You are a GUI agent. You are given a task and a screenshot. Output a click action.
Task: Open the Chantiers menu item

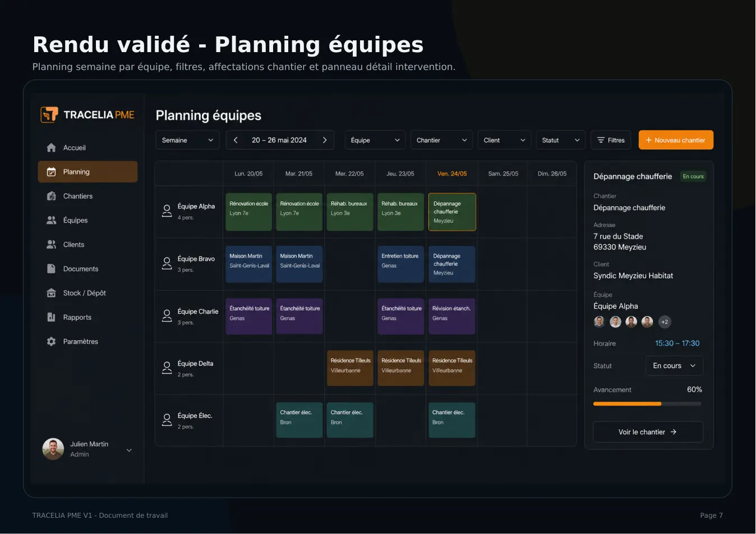tap(87, 196)
